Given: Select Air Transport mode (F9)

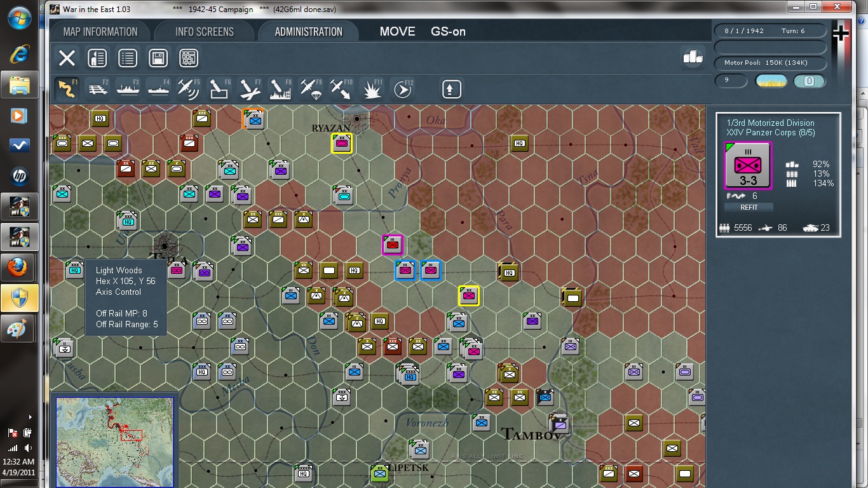Looking at the screenshot, I should pos(311,89).
